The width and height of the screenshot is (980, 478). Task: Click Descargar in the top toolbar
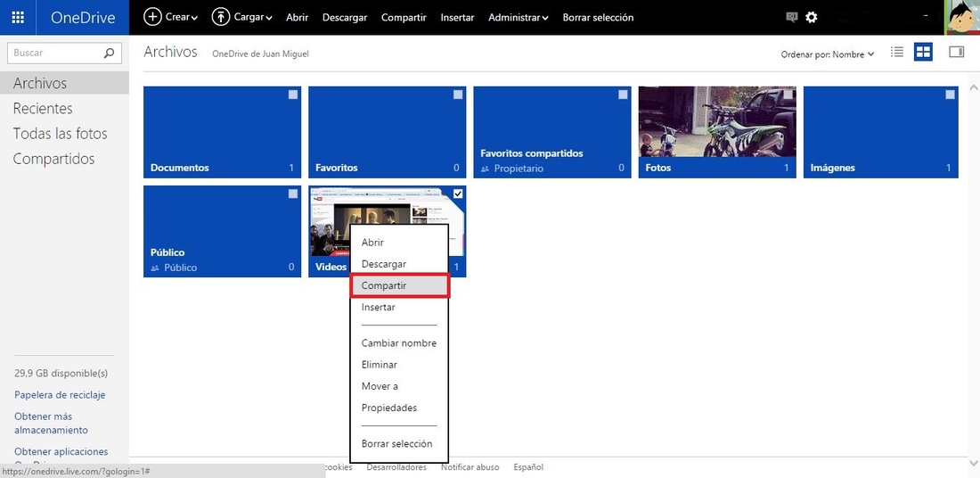point(345,18)
